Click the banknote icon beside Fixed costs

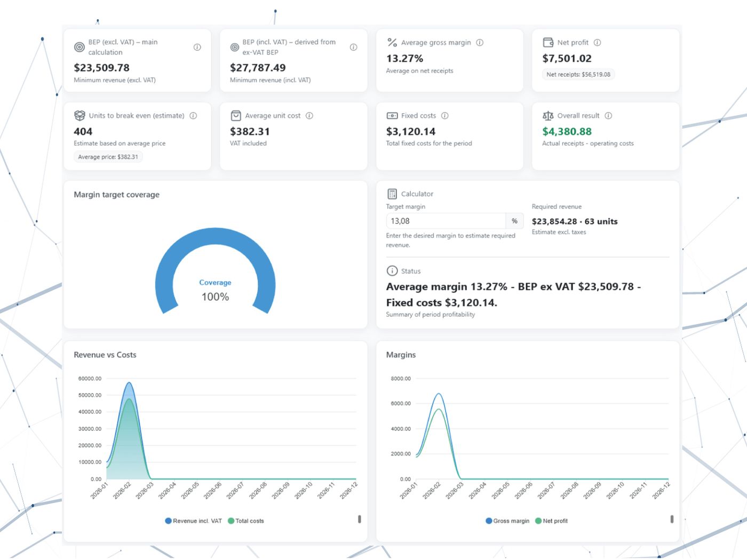[x=392, y=116]
